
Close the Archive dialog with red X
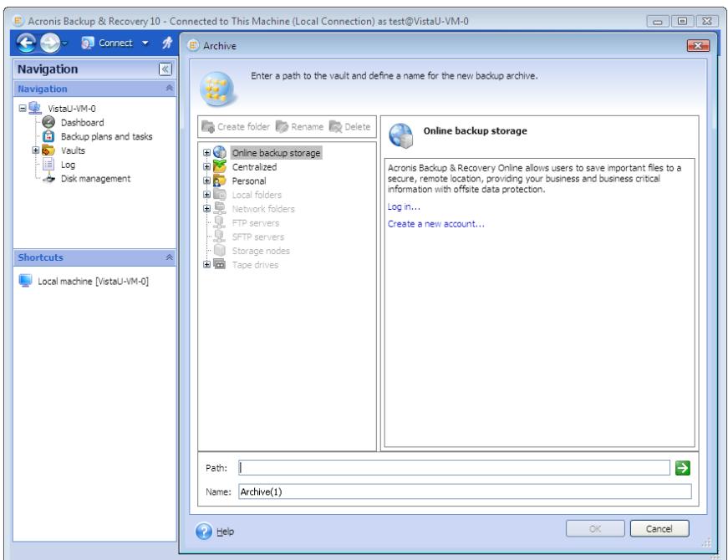point(698,45)
